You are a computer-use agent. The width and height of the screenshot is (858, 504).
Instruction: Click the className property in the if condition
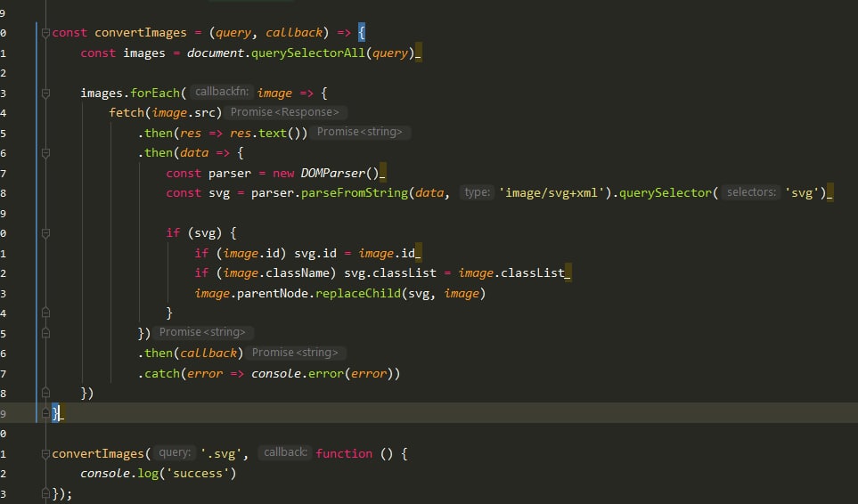(298, 272)
